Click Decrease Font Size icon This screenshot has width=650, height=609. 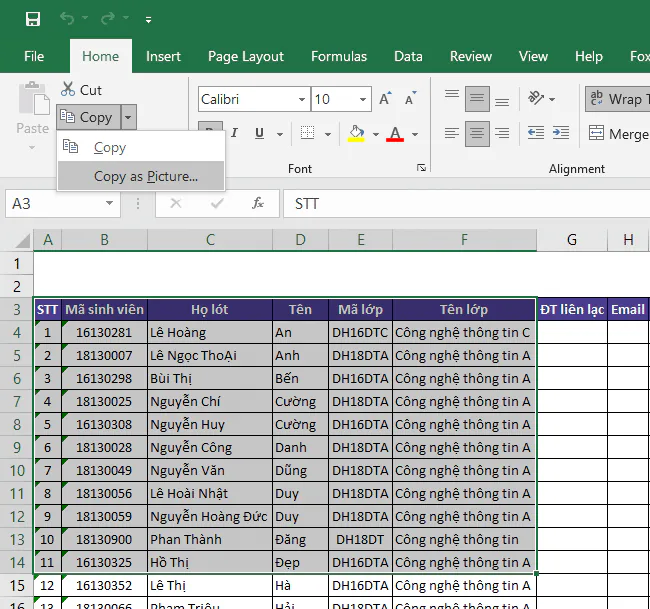click(x=410, y=99)
